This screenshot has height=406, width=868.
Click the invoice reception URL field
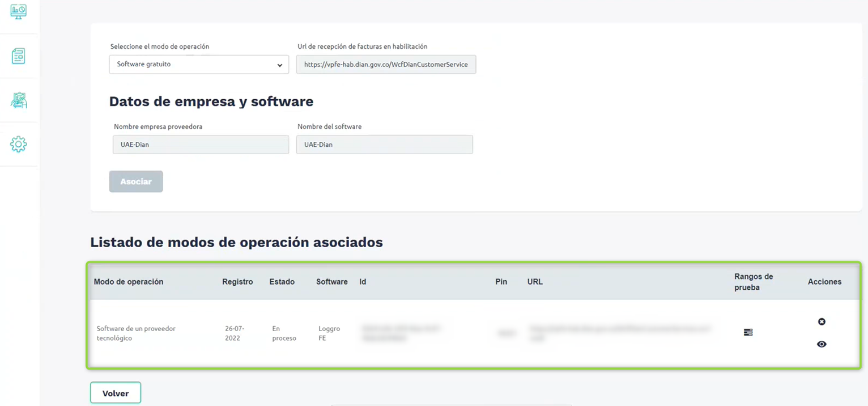386,65
